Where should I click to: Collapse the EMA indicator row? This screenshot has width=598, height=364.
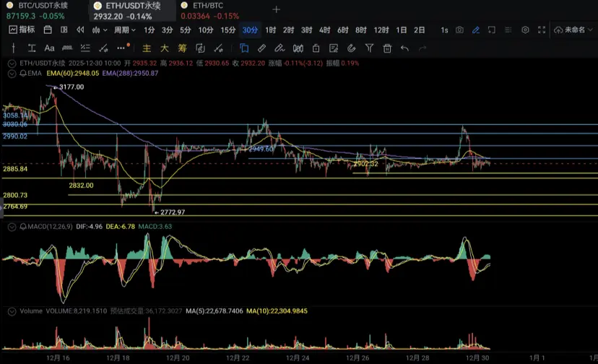[x=12, y=73]
